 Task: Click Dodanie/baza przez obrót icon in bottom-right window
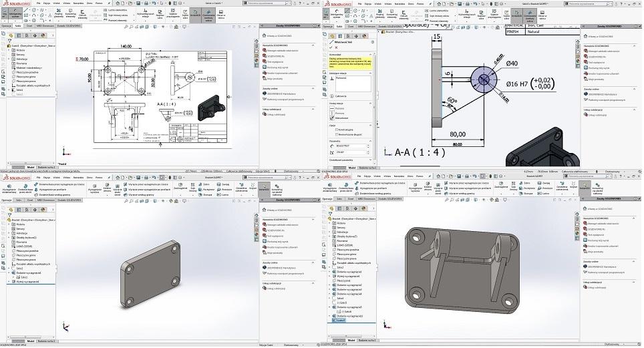click(x=346, y=186)
